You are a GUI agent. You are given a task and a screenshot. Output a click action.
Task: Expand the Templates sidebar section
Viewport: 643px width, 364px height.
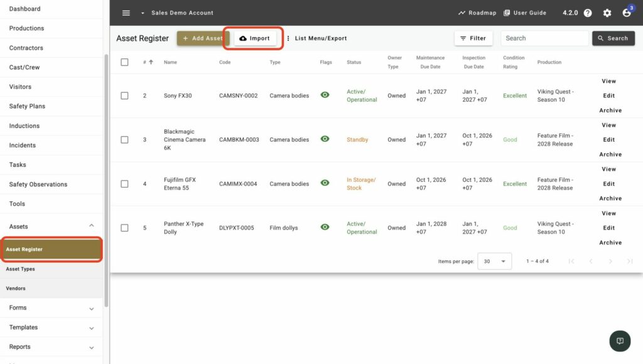tap(51, 328)
